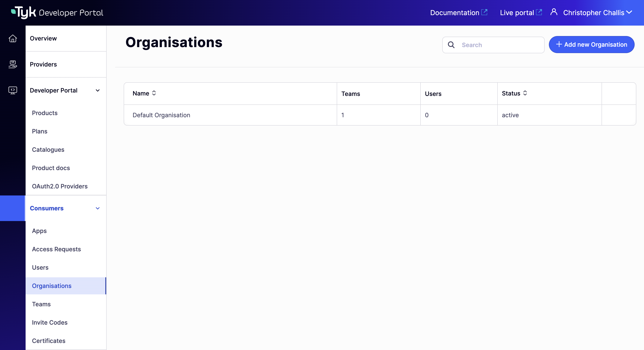The width and height of the screenshot is (644, 350).
Task: Open the home icon in the left rail
Action: pos(13,38)
